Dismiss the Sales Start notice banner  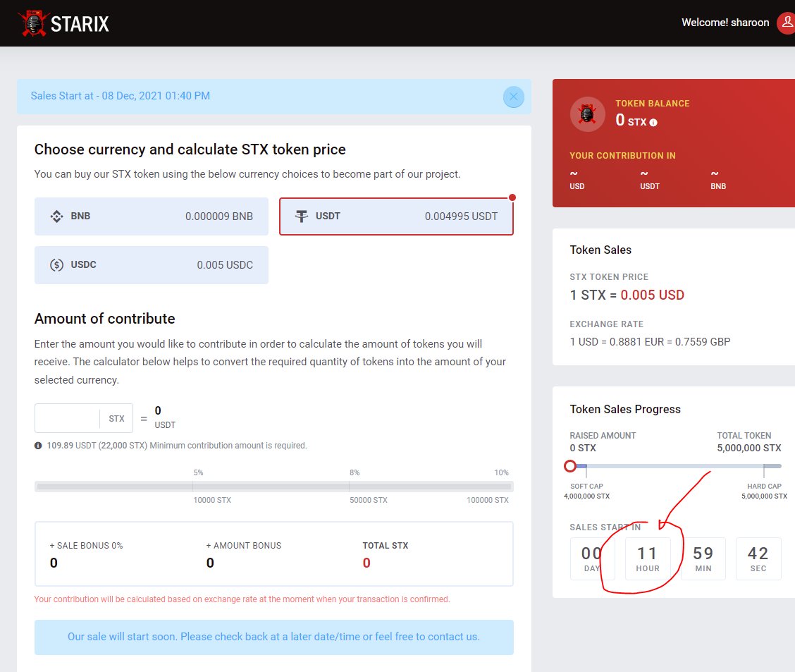[x=514, y=97]
